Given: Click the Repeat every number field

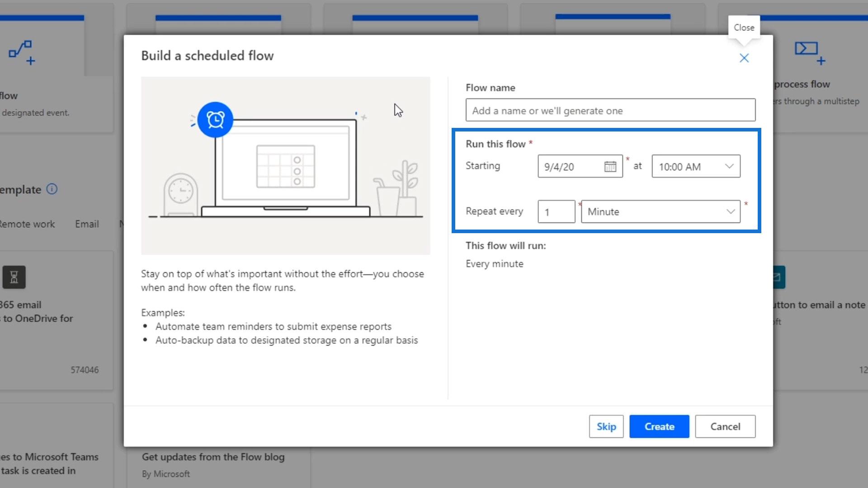Looking at the screenshot, I should 556,212.
